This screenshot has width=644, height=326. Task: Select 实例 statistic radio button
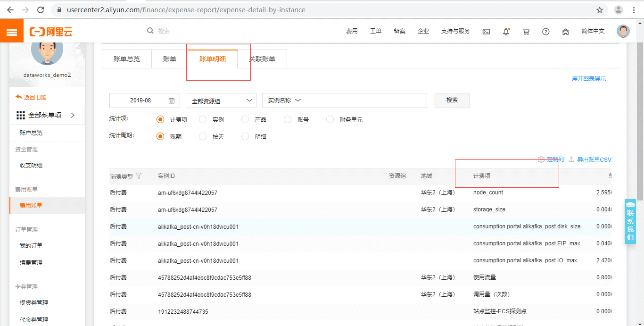click(203, 119)
